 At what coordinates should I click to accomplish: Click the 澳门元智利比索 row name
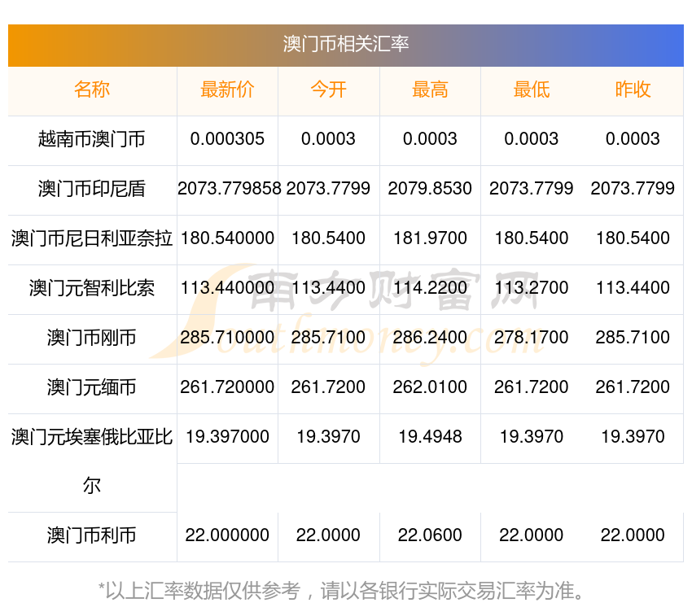[x=92, y=288]
